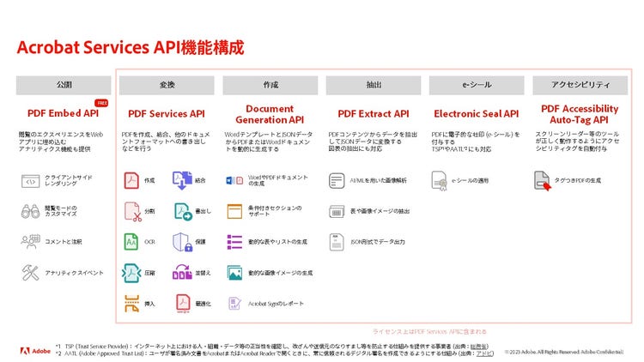Click the slide title Acrobat Services API機能構成
Image resolution: width=644 pixels, height=362 pixels.
[131, 48]
